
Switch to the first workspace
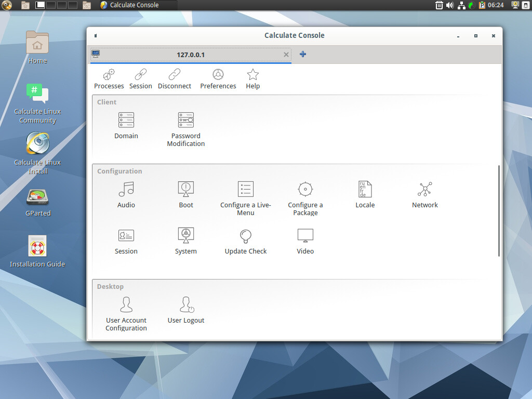tap(40, 5)
